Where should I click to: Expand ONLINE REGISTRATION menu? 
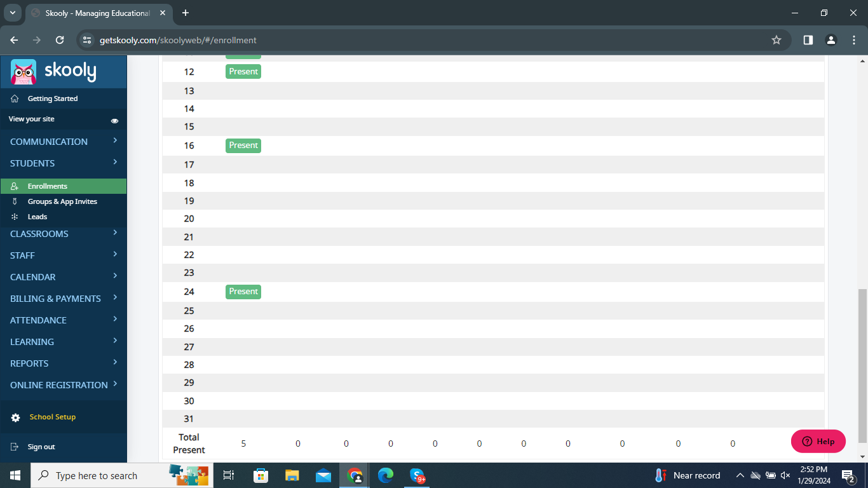pyautogui.click(x=64, y=385)
